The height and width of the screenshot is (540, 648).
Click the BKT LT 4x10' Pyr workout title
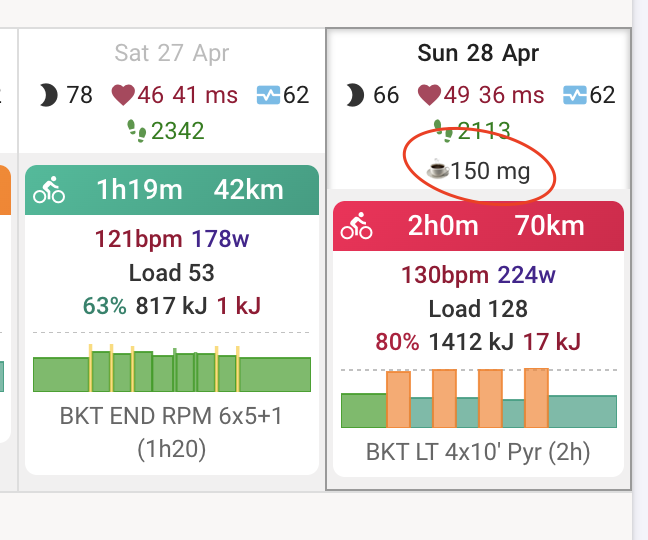click(478, 452)
